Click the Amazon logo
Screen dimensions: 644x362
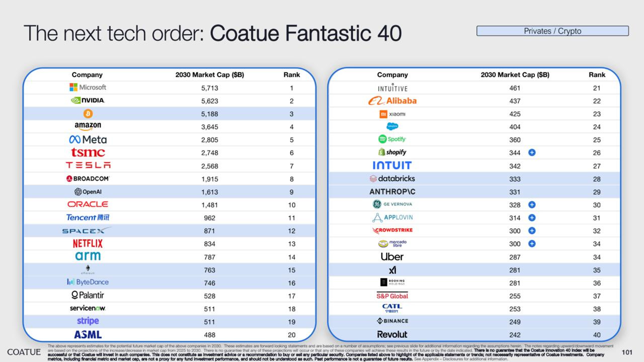point(88,126)
